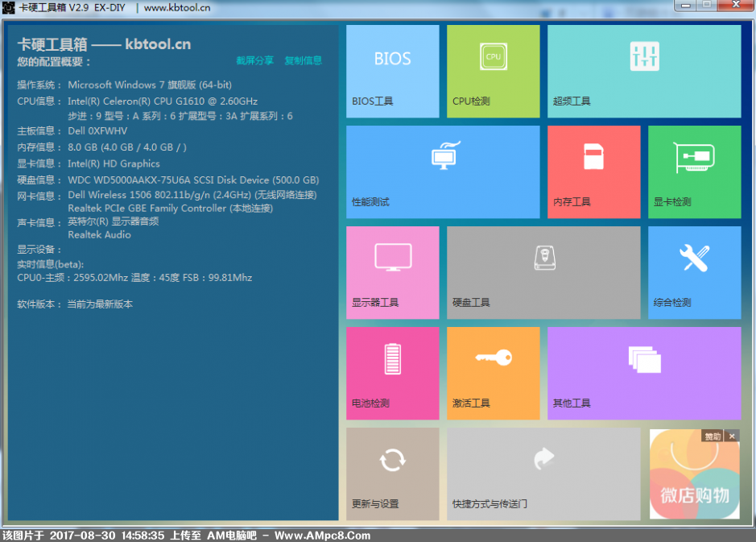The width and height of the screenshot is (756, 542).
Task: Click the BIOS工具 label text
Action: (372, 101)
